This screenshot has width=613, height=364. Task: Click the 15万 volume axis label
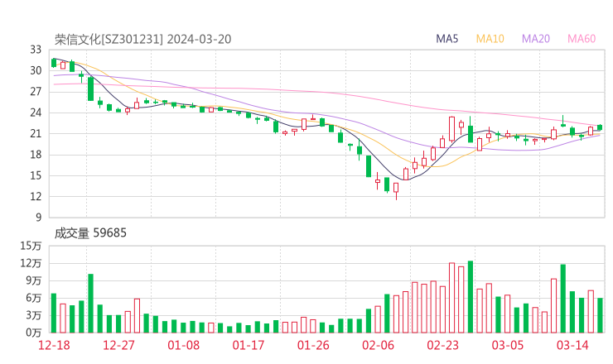31,246
